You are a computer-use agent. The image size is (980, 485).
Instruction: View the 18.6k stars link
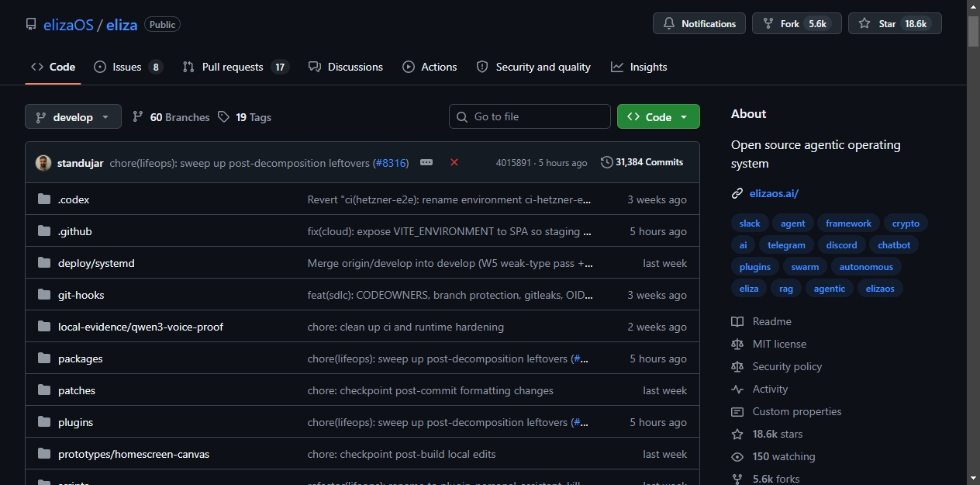[768, 434]
